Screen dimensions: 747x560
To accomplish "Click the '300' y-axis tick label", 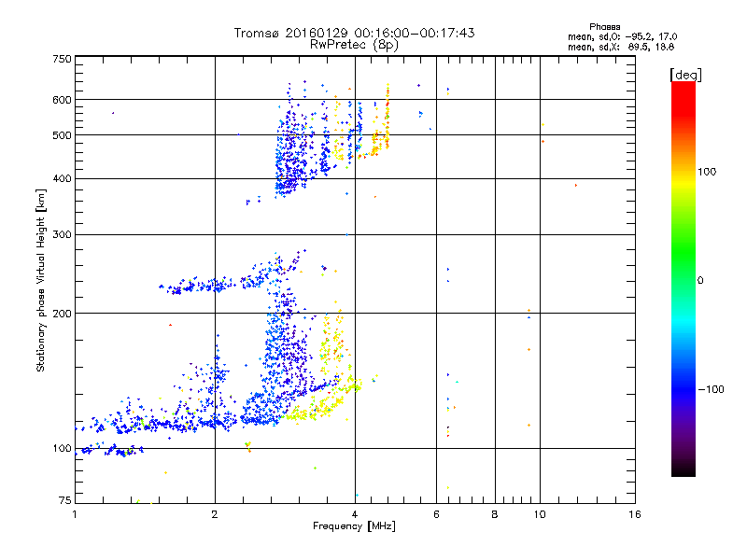I will [62, 234].
